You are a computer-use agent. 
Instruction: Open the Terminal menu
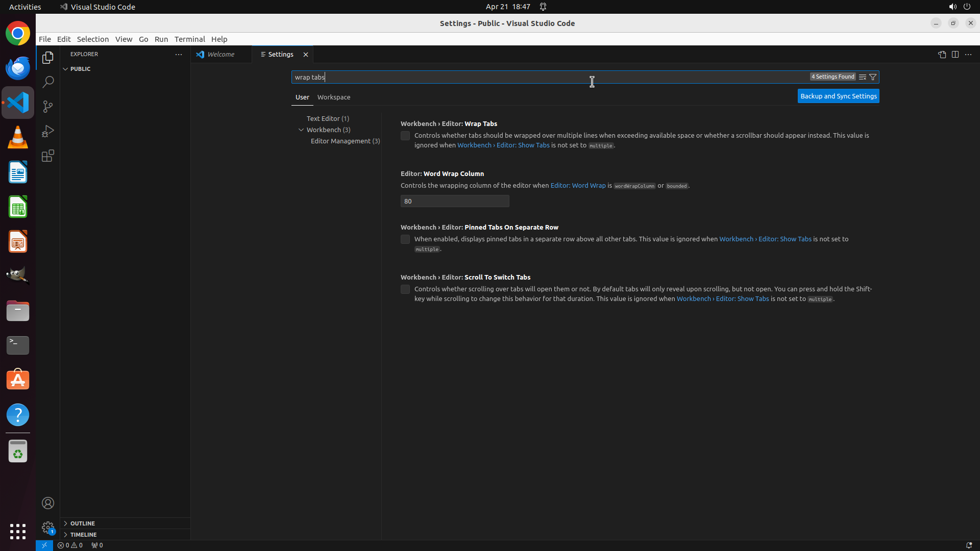click(189, 39)
